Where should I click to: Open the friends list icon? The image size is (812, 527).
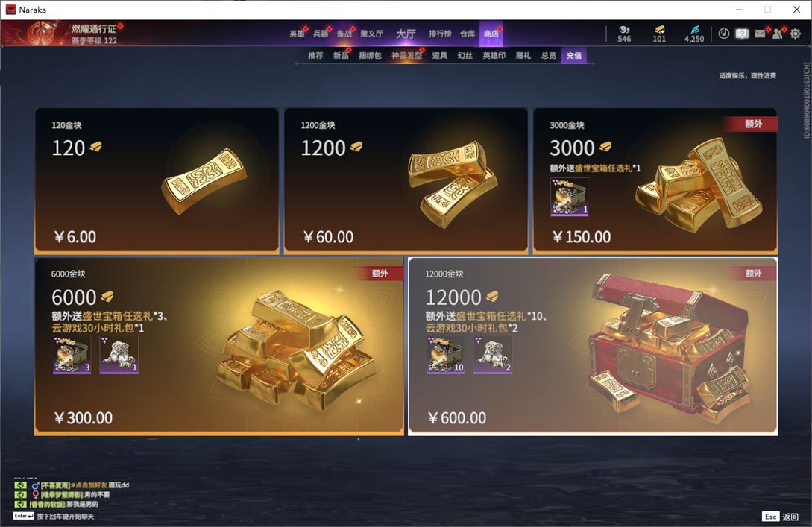(x=778, y=34)
